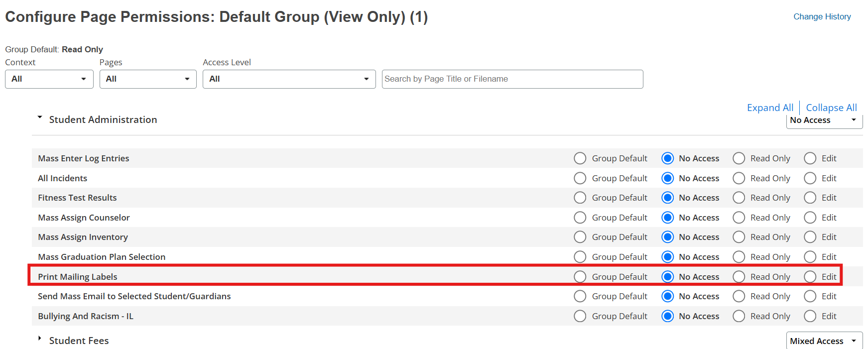This screenshot has width=868, height=349.
Task: Select Edit for Bullying And Racism - IL
Action: tap(809, 316)
